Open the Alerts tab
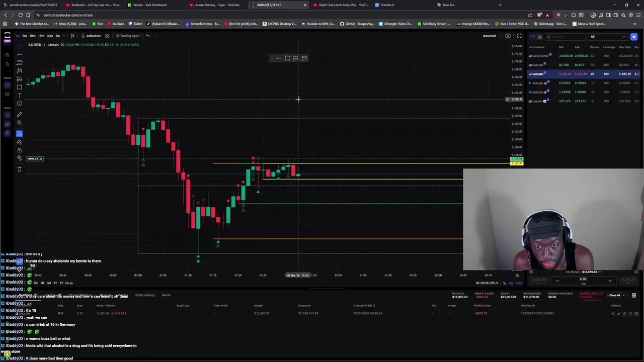This screenshot has height=362, width=644. [x=166, y=295]
